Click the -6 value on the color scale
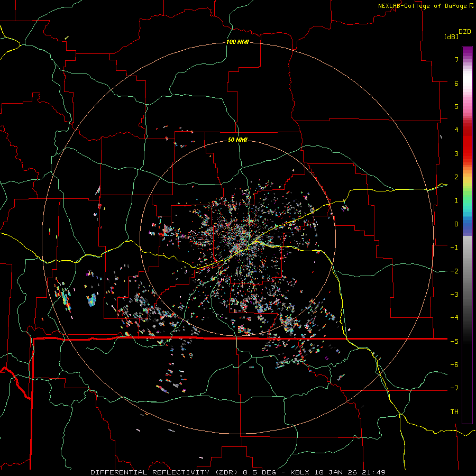Image resolution: width=476 pixels, height=476 pixels. (x=454, y=365)
